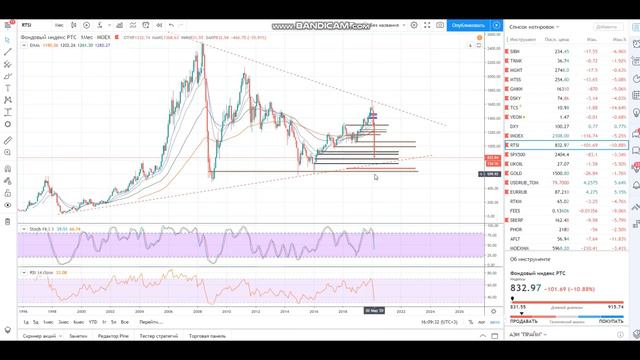
Task: Open the Заметки notes tab
Action: point(78,336)
